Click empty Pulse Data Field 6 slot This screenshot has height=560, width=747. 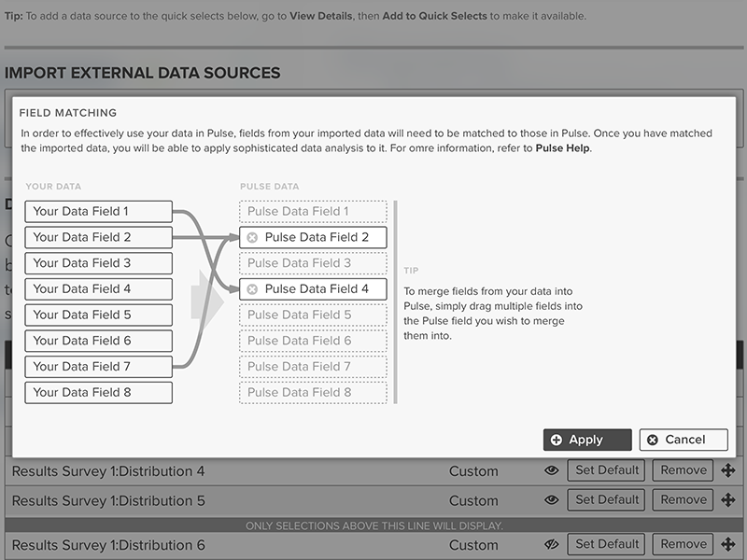(x=313, y=341)
